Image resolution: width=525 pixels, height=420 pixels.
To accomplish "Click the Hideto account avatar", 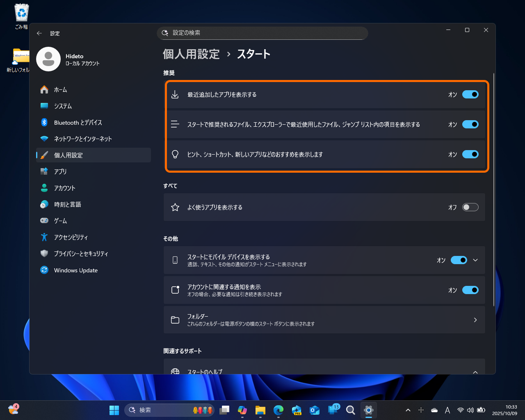I will 48,59.
